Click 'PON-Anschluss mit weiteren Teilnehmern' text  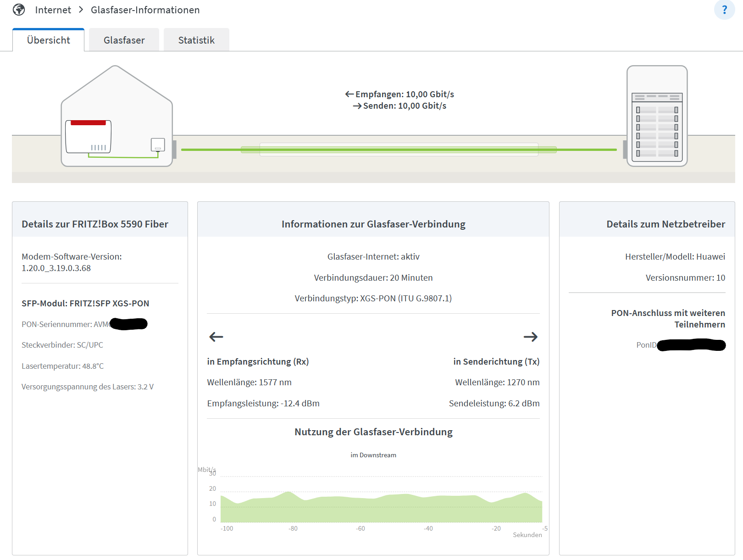(x=668, y=318)
